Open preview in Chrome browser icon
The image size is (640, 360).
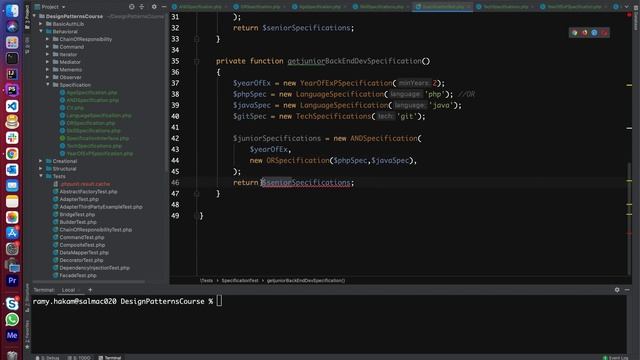click(x=575, y=33)
